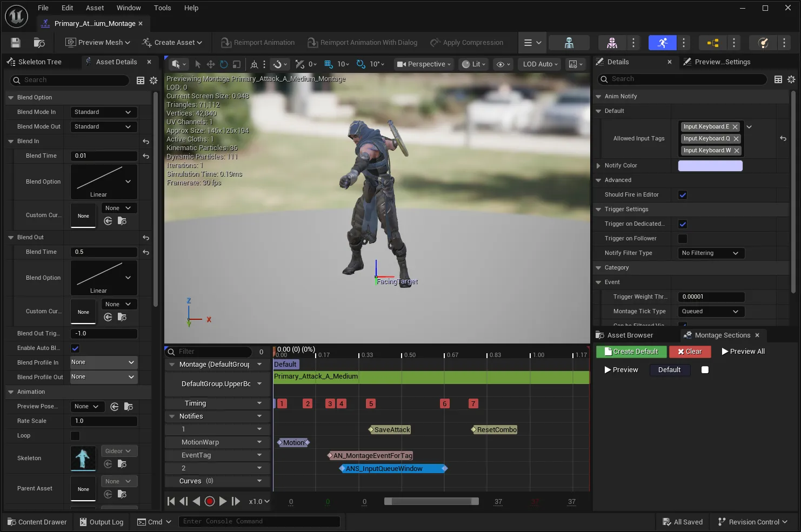Open the Window menu
The width and height of the screenshot is (801, 532).
[x=129, y=8]
